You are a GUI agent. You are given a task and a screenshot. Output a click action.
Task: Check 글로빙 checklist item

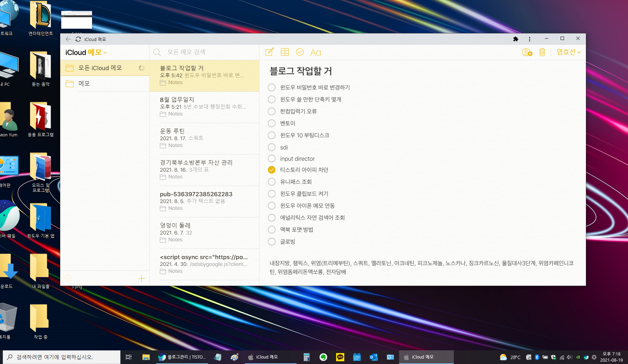(271, 242)
